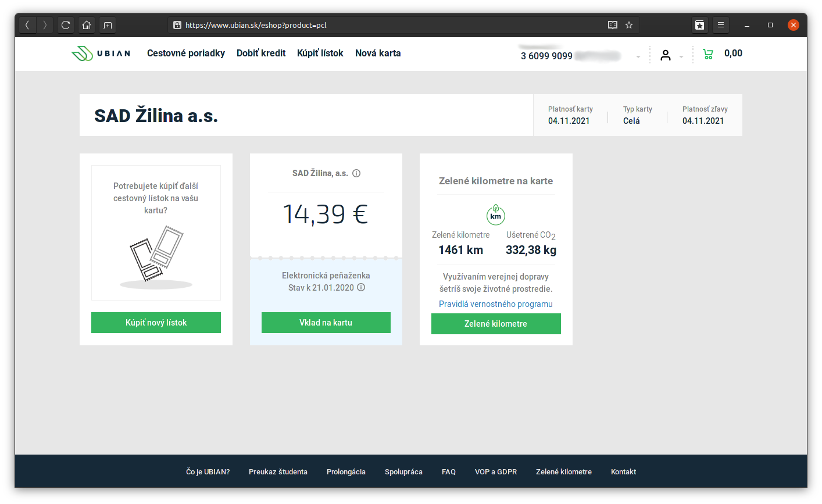Click the 332,38 kg value
Screen dimensions: 822x504
[x=531, y=250]
